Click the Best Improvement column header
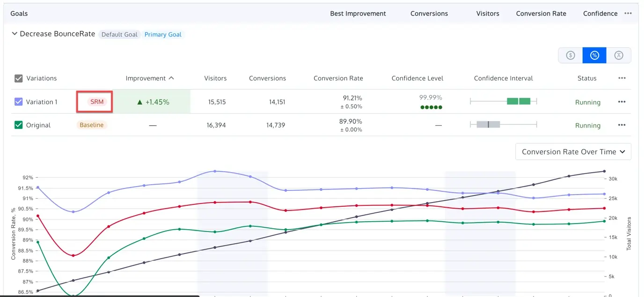This screenshot has width=644, height=297. [x=358, y=14]
